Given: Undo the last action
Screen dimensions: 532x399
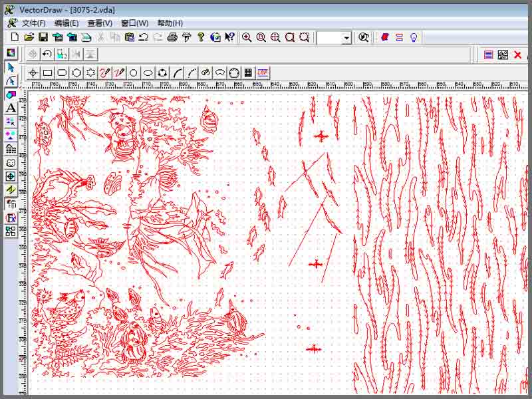Looking at the screenshot, I should click(144, 37).
